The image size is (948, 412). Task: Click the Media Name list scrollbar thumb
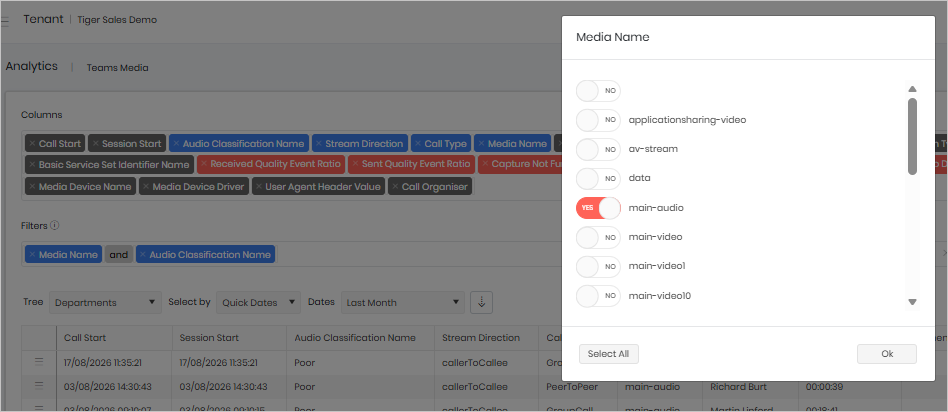click(912, 136)
